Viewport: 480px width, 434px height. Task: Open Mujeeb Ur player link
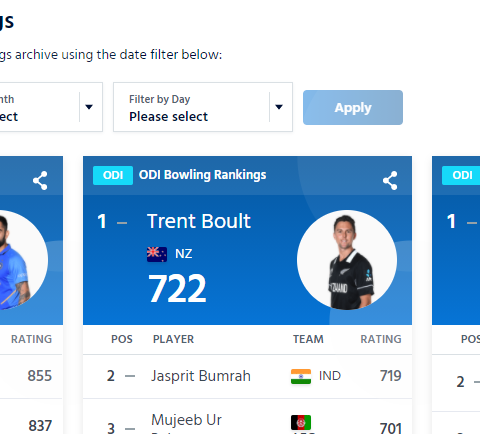(186, 420)
